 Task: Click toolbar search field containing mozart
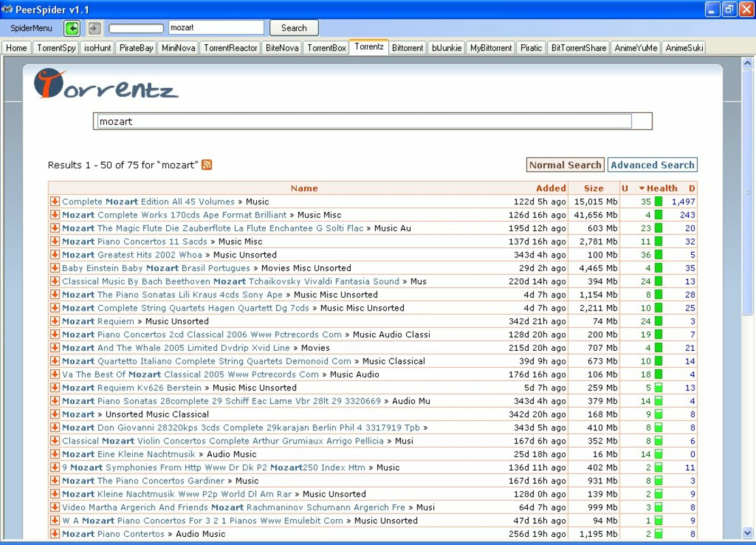click(216, 27)
